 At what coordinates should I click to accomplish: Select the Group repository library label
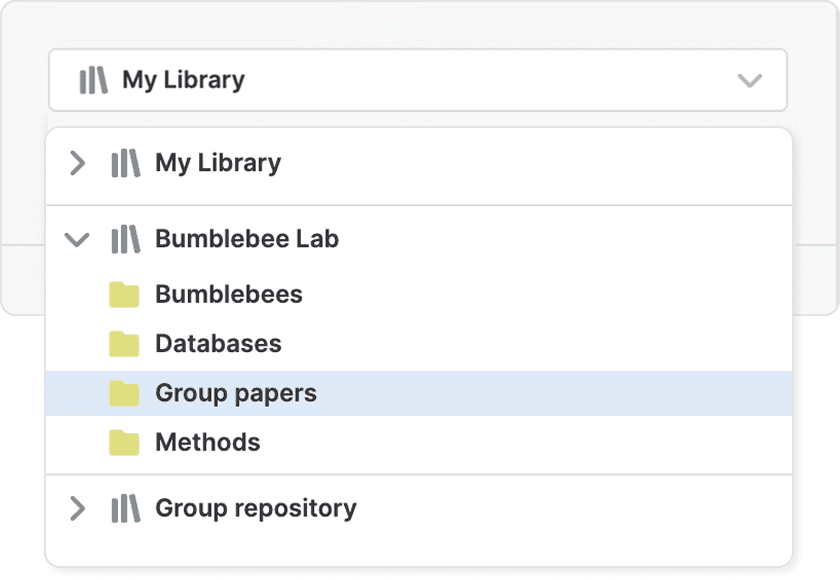coord(255,508)
